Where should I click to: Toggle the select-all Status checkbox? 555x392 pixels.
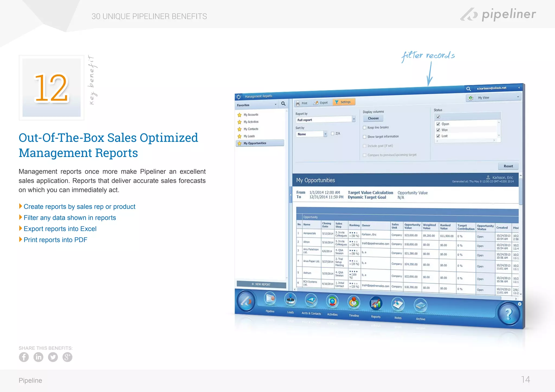pyautogui.click(x=438, y=117)
